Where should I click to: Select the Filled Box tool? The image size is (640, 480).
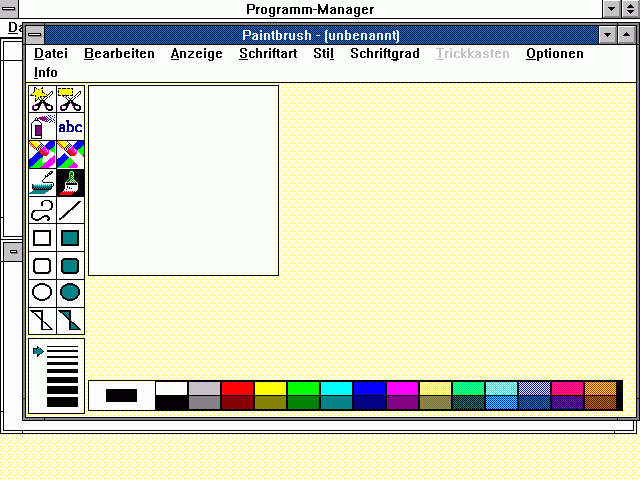[71, 238]
